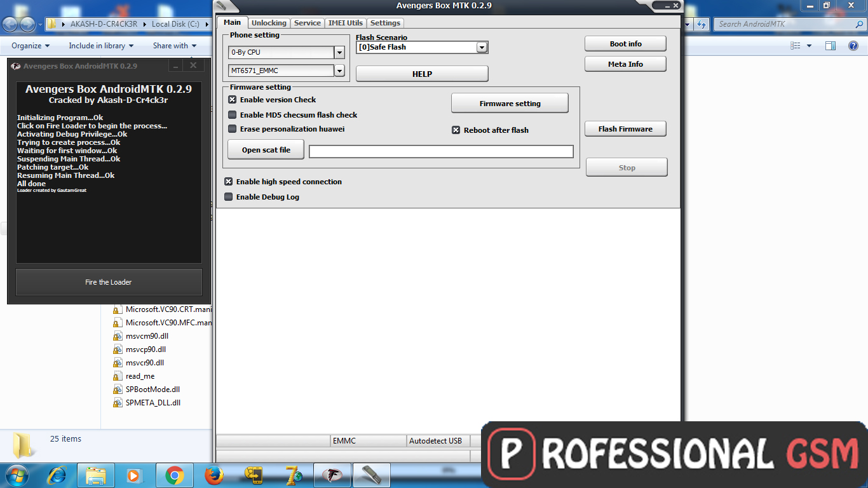
Task: Expand breadcrumb arrow after AKASH-D-CR4CK3R
Action: tap(144, 24)
